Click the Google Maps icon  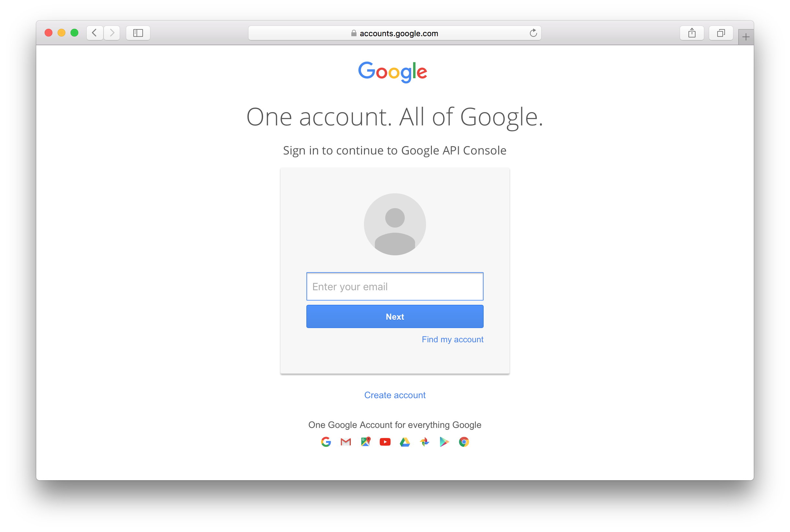(x=365, y=441)
